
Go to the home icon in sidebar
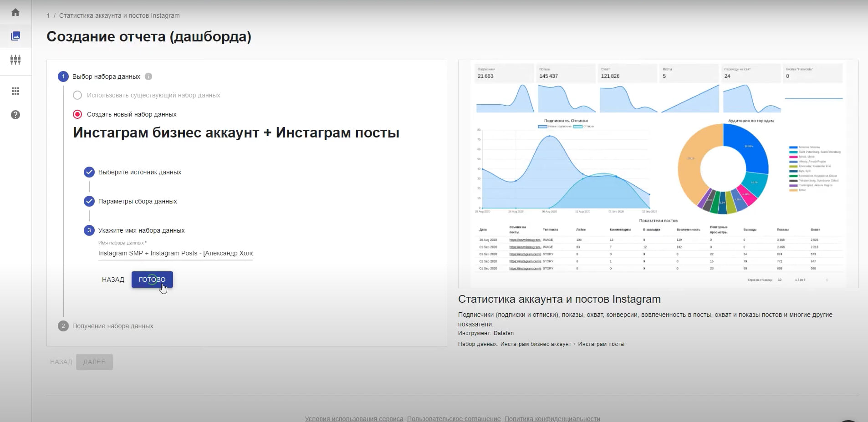coord(15,12)
